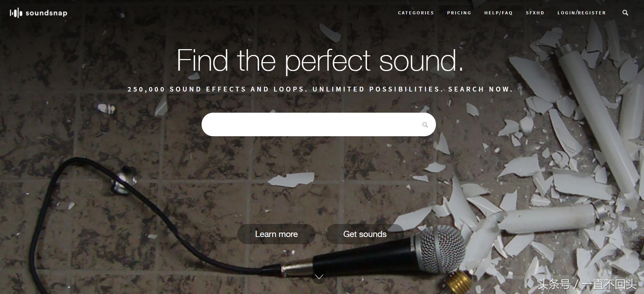Click the Soundsnap waveform logo icon
The width and height of the screenshot is (644, 294).
tap(16, 13)
